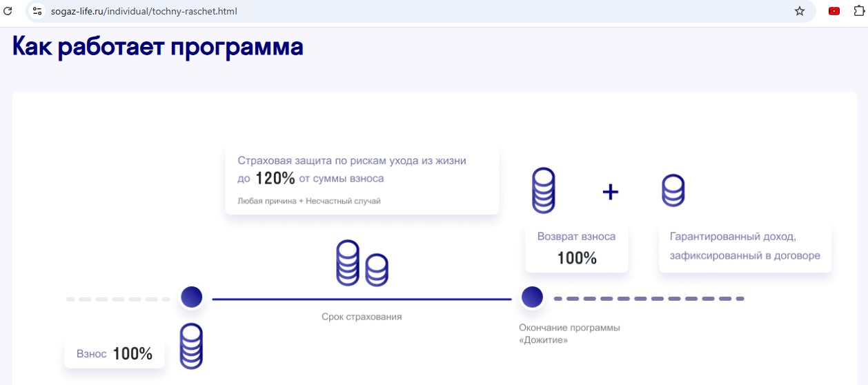The height and width of the screenshot is (385, 868).
Task: Click the Взнос 100% card
Action: [115, 354]
